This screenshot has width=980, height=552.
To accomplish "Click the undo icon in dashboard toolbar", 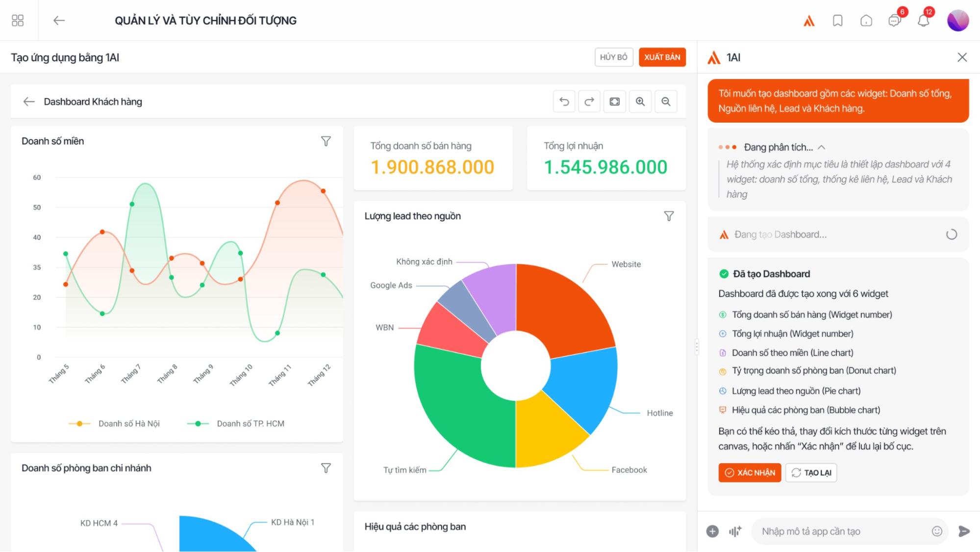I will coord(564,102).
